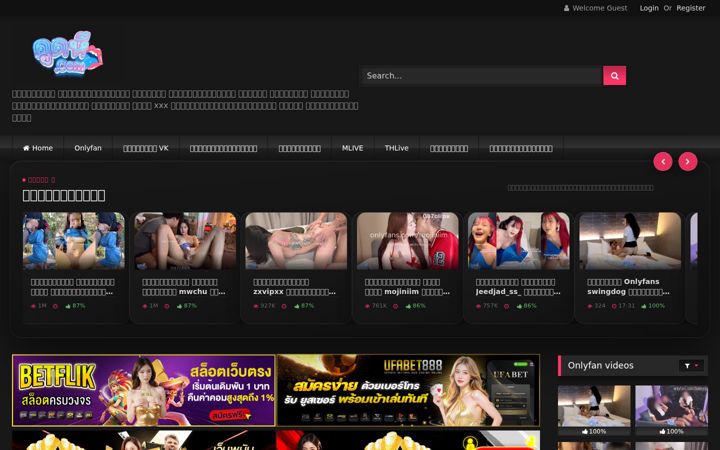The image size is (720, 450).
Task: Go to the Home menu item
Action: tap(38, 148)
